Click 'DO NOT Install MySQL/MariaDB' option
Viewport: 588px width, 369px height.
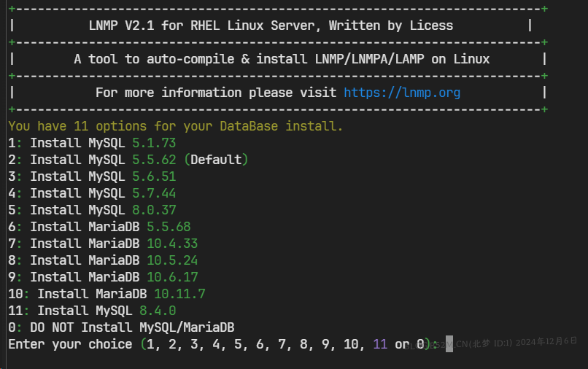tap(121, 327)
